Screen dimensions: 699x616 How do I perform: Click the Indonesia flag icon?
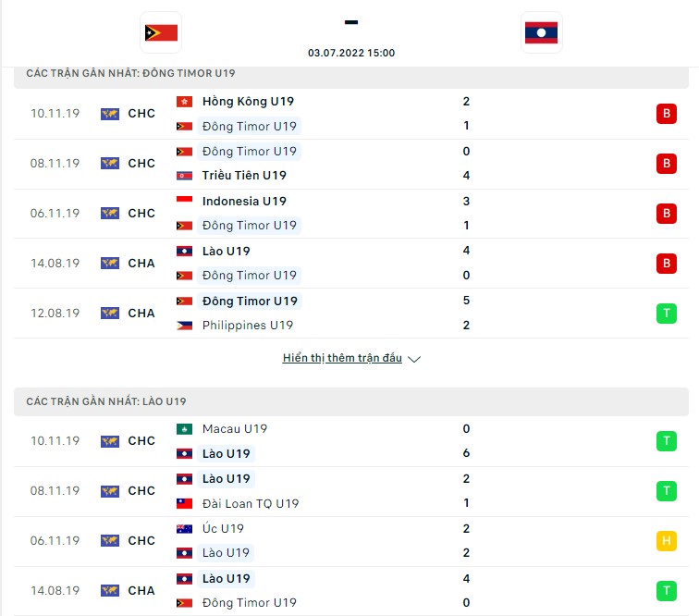pyautogui.click(x=184, y=201)
